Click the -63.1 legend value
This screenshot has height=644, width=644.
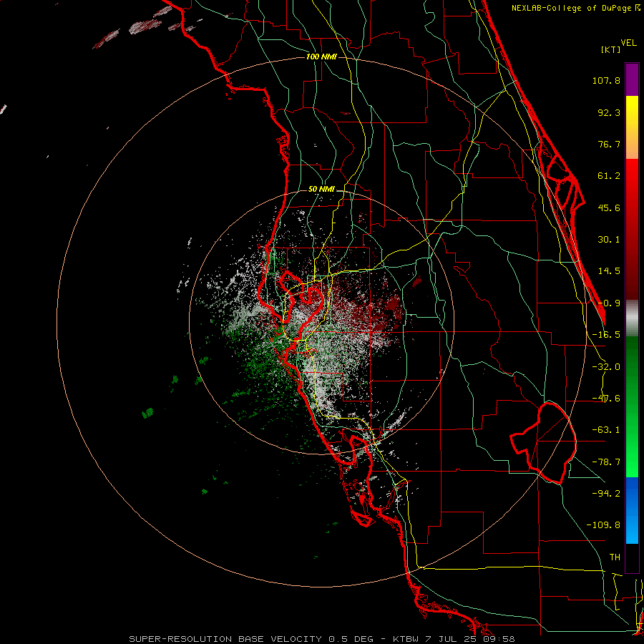[606, 430]
